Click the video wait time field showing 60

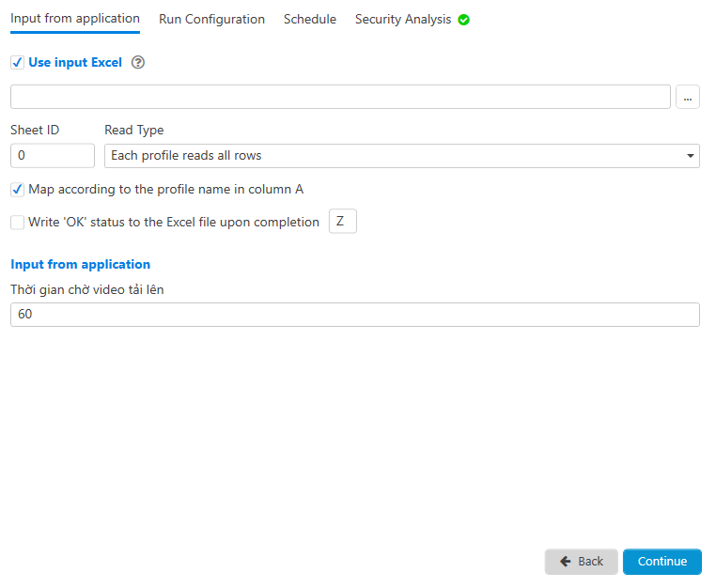(x=354, y=315)
